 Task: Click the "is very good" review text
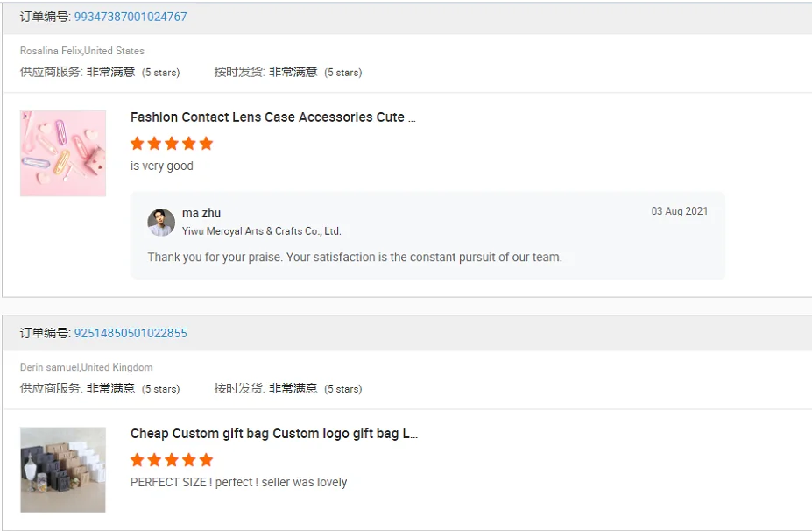162,166
